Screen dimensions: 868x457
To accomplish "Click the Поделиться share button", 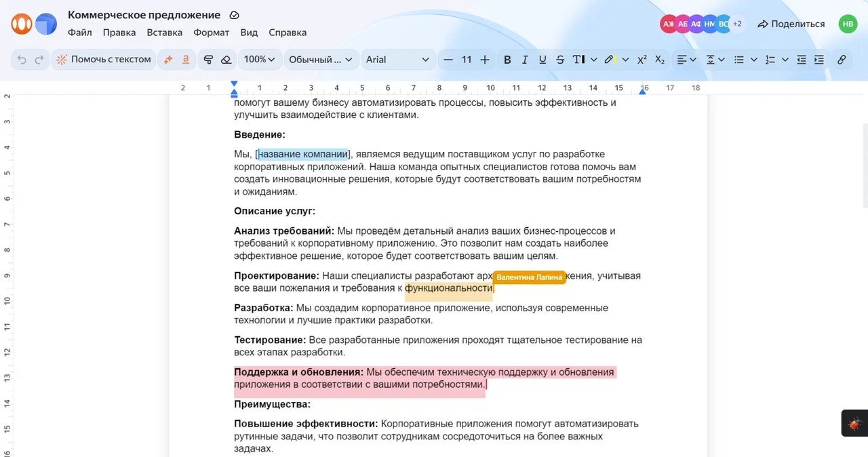I will 791,24.
